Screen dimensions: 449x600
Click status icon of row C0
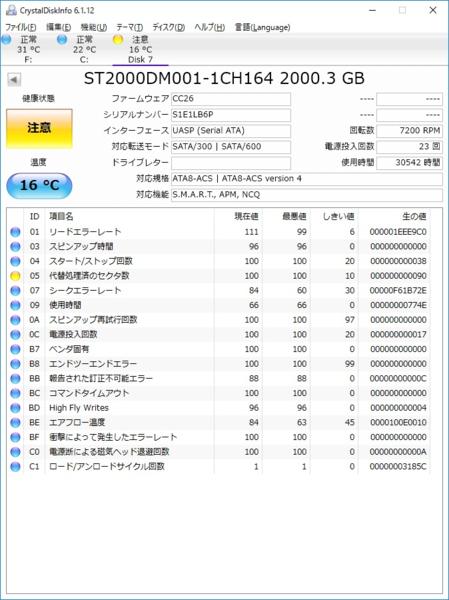click(x=15, y=452)
